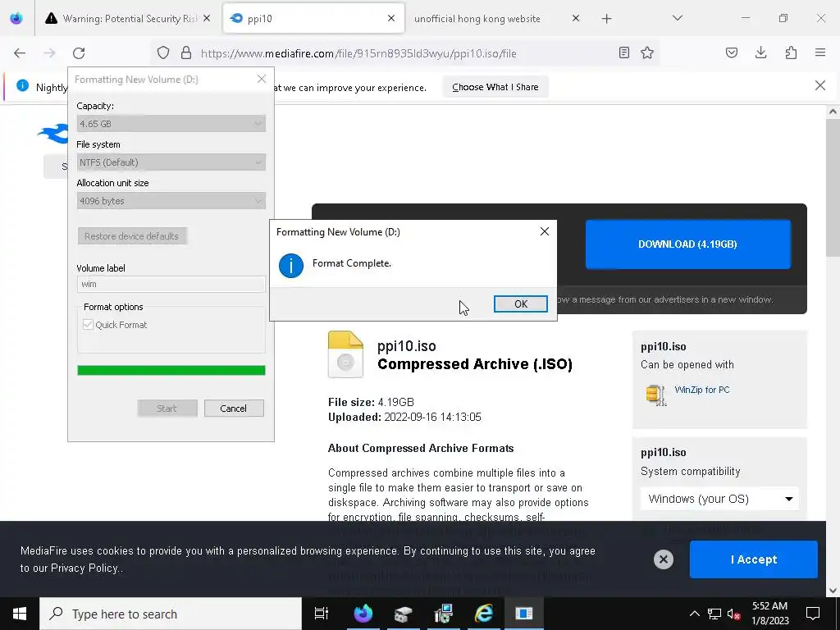840x630 pixels.
Task: Toggle reader view icon
Action: coord(624,52)
